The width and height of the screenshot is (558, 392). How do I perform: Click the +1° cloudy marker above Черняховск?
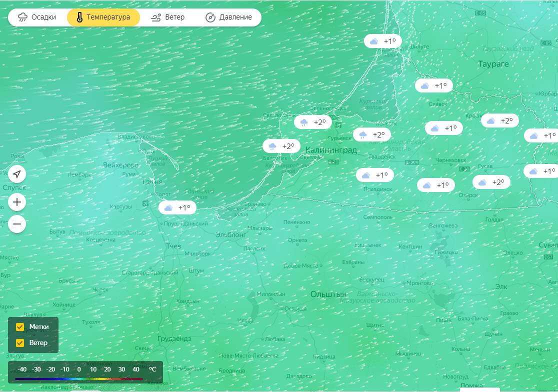[444, 128]
